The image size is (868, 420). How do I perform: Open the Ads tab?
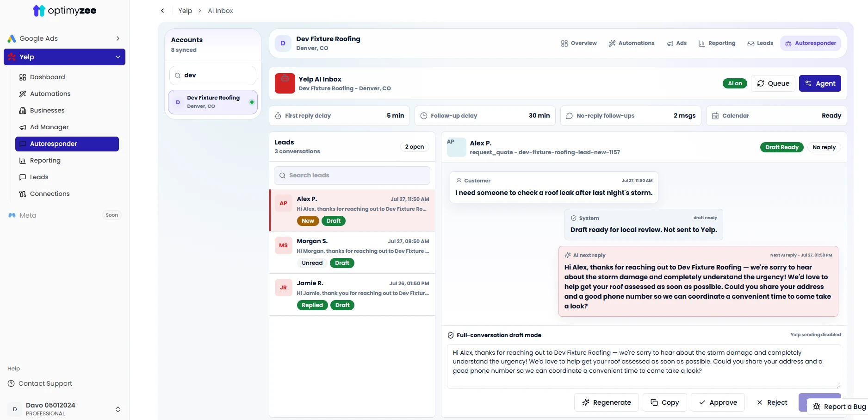[x=676, y=44]
